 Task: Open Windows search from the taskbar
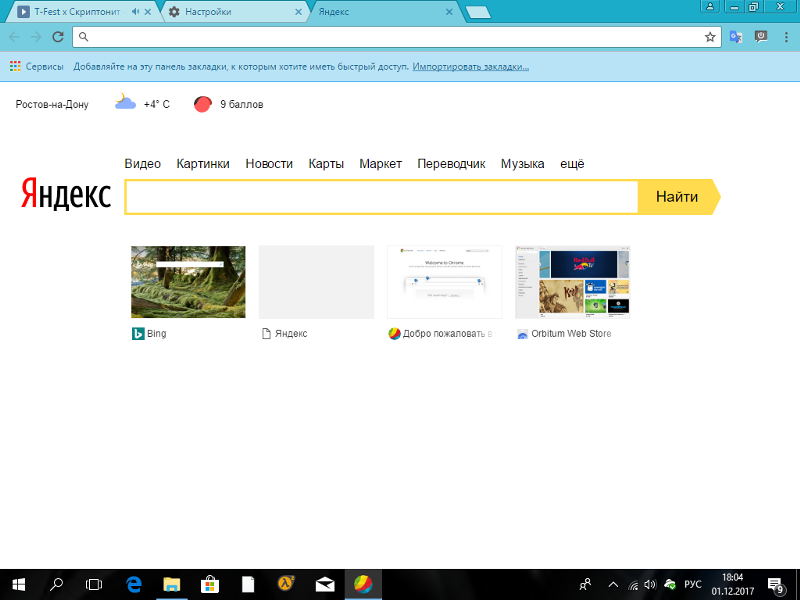point(56,584)
